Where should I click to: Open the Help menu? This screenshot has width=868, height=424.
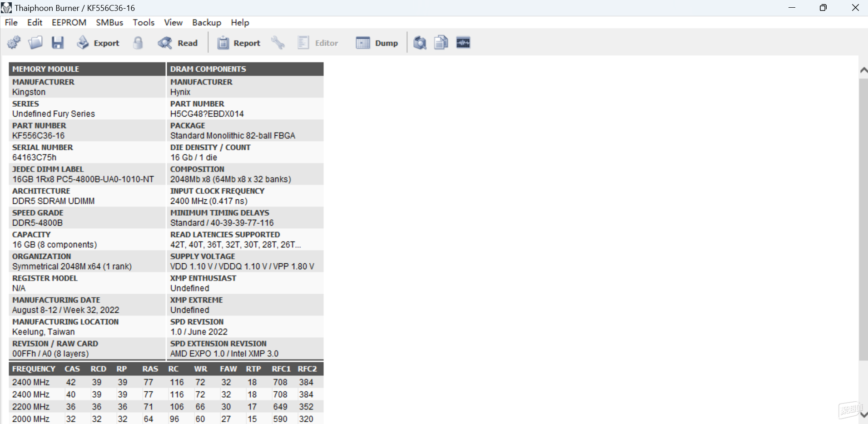tap(240, 22)
